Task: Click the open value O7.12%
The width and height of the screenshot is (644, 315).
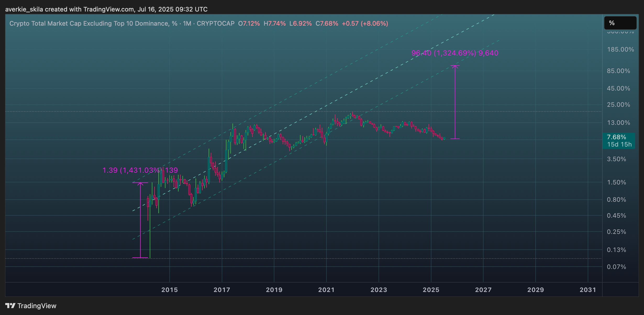Action: point(249,24)
